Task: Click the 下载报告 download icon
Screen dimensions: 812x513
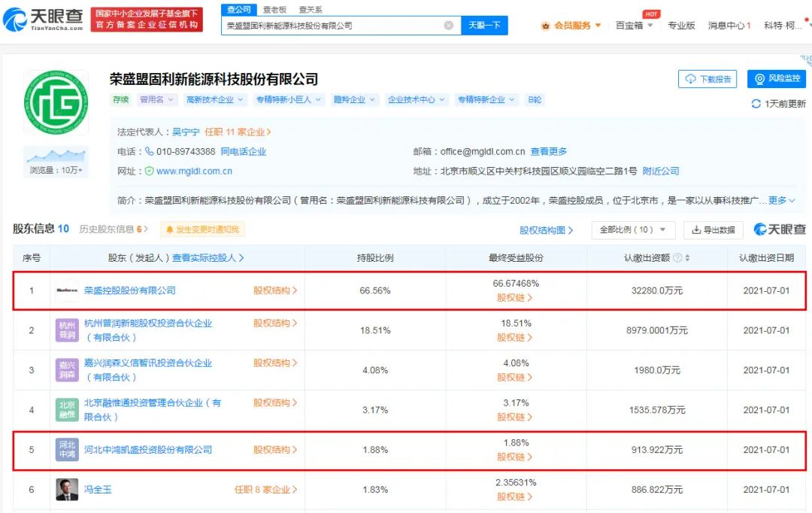Action: pyautogui.click(x=689, y=79)
